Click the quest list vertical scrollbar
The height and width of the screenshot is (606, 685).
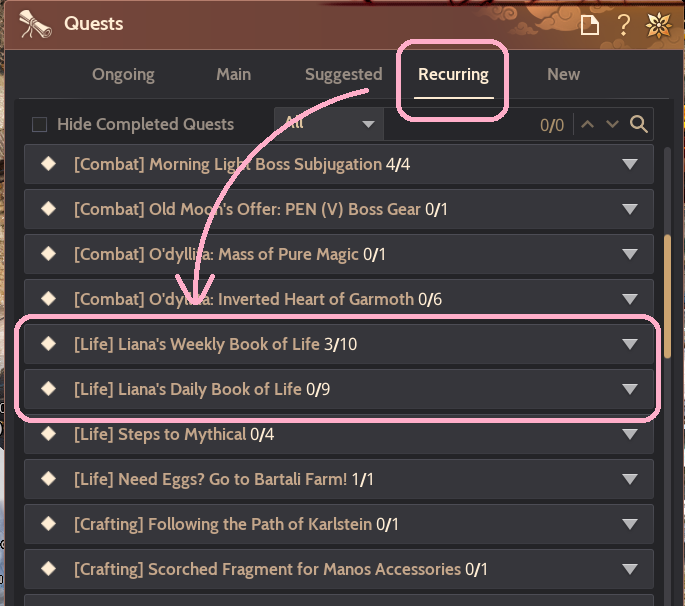(668, 275)
